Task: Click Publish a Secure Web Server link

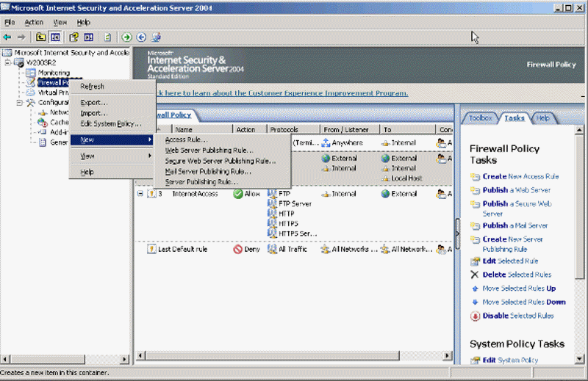Action: (x=517, y=208)
